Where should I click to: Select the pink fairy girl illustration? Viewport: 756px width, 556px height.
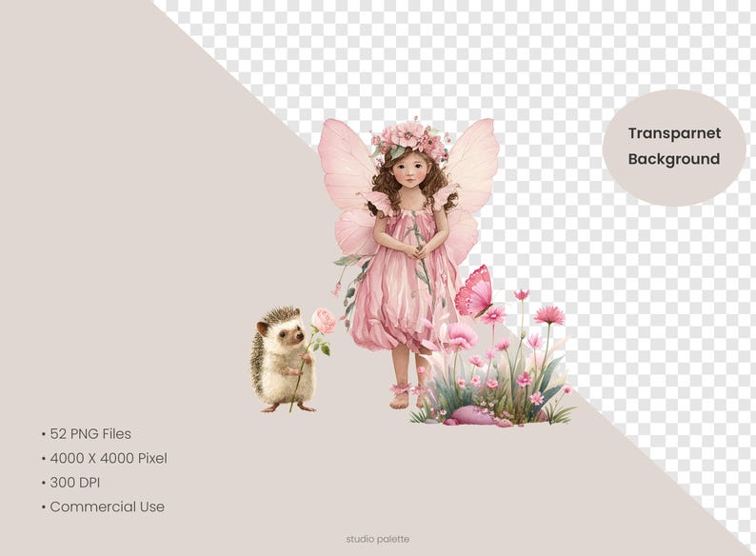tap(408, 263)
